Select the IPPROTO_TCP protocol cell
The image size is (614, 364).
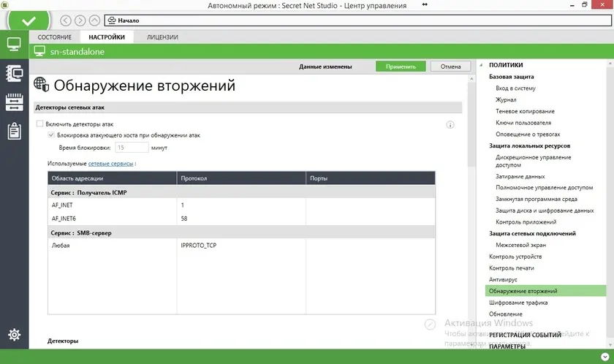[x=241, y=246]
